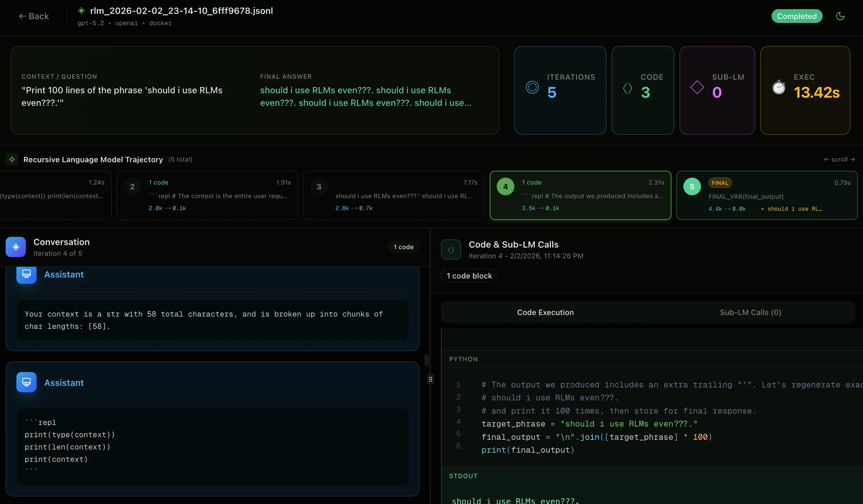Toggle dark mode using the moon icon
Image resolution: width=863 pixels, height=504 pixels.
(x=841, y=16)
